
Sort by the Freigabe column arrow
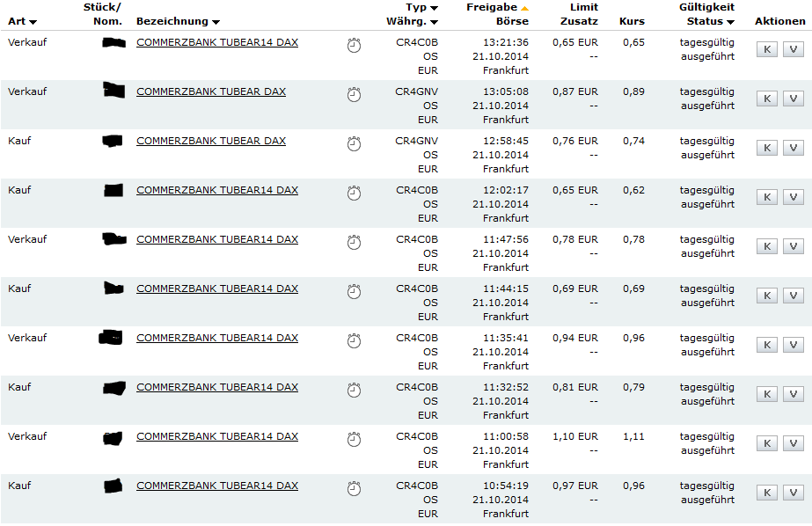point(524,8)
